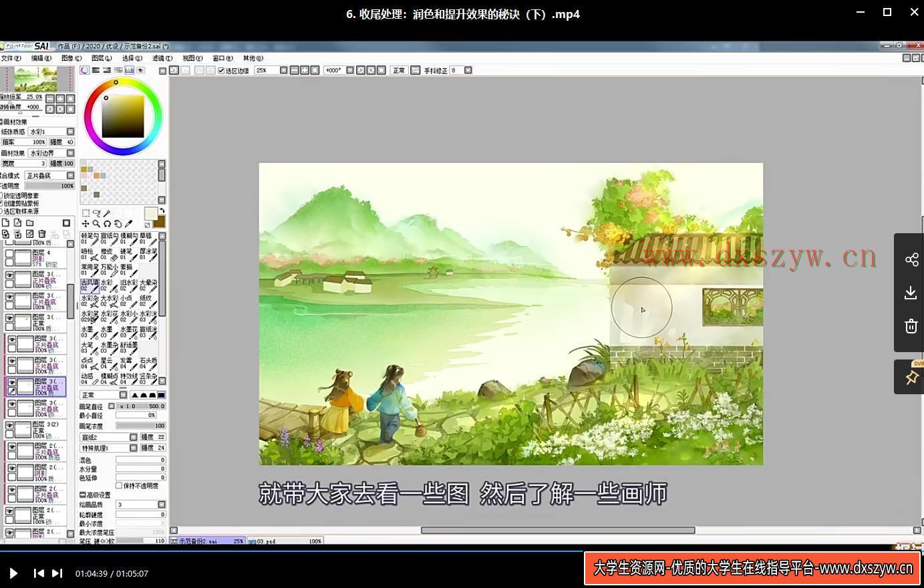The width and height of the screenshot is (924, 588).
Task: Show the RGB sliders panel icon
Action: tap(96, 70)
